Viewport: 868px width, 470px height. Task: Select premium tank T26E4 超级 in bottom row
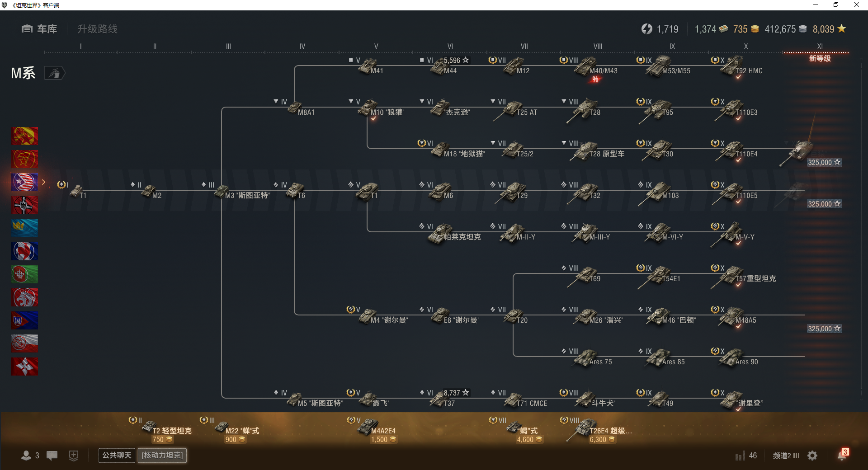(597, 430)
